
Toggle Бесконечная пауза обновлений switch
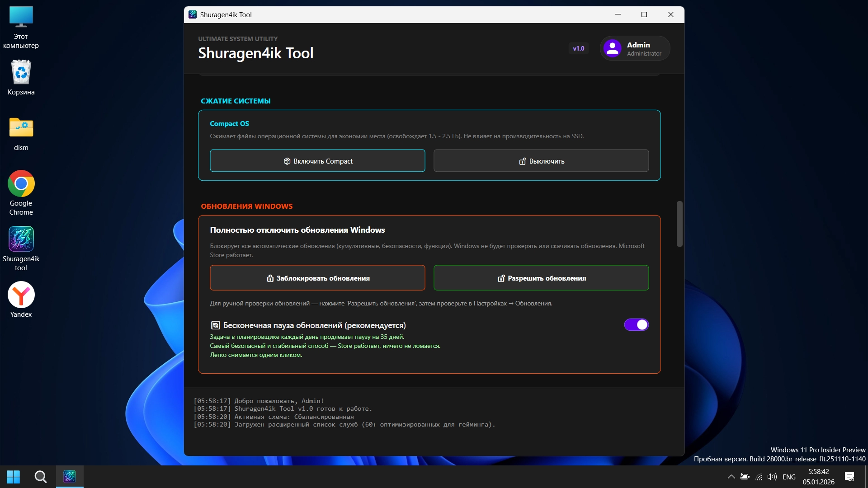click(x=636, y=325)
